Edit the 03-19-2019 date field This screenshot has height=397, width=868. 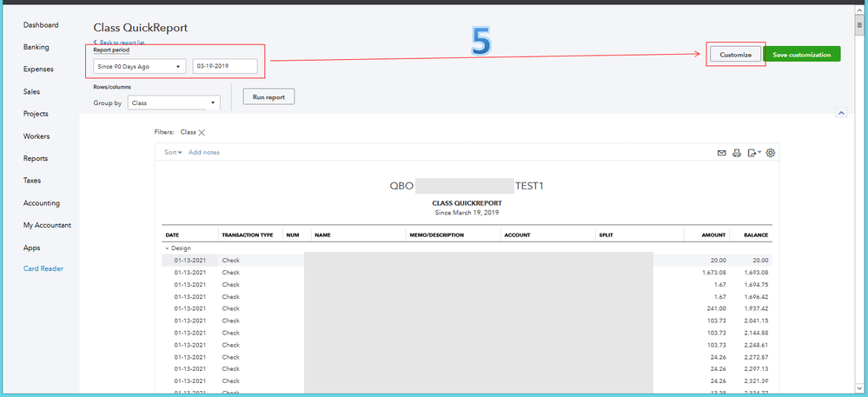coord(225,66)
